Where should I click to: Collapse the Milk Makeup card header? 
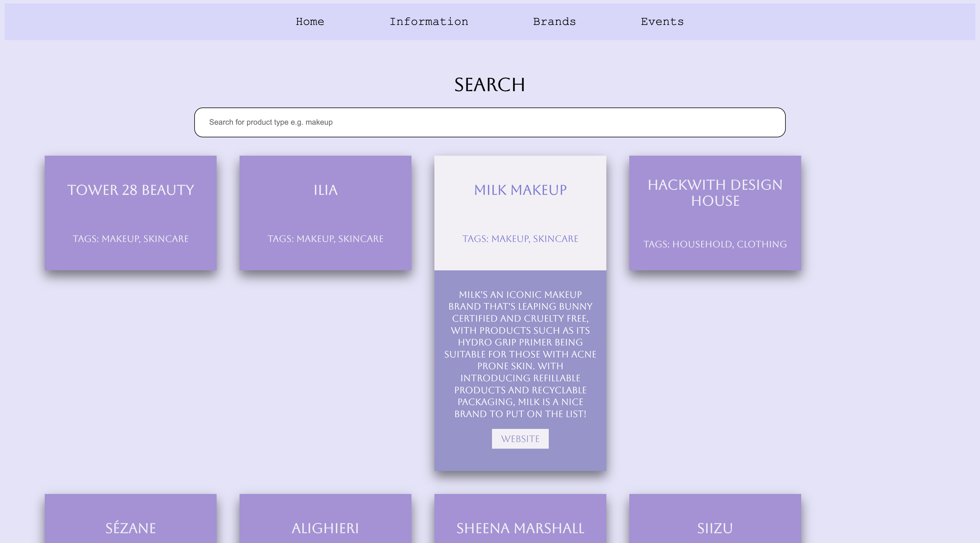click(520, 190)
